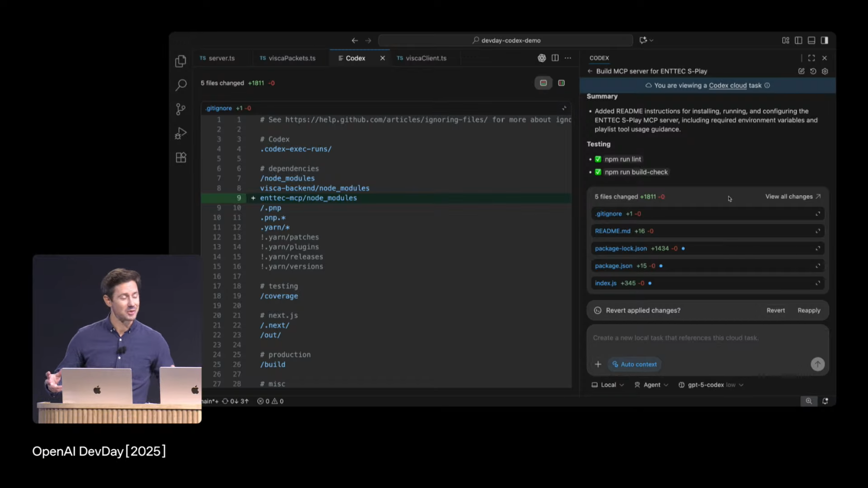868x488 pixels.
Task: Open Codex task history icon
Action: 813,71
